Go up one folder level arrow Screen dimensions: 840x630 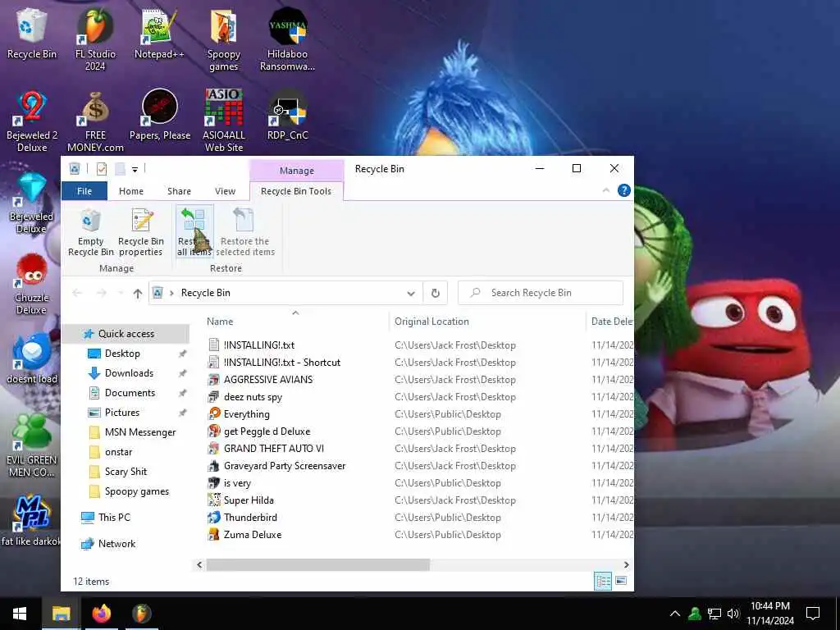coord(138,293)
